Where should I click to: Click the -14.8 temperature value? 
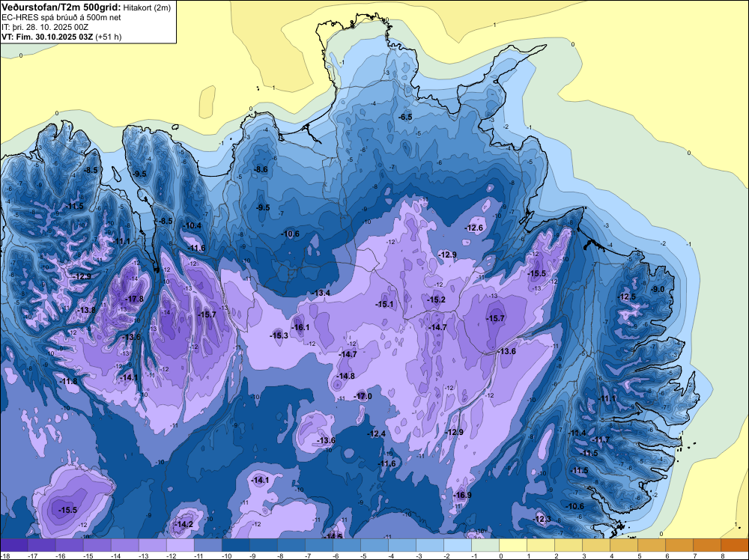click(x=345, y=376)
